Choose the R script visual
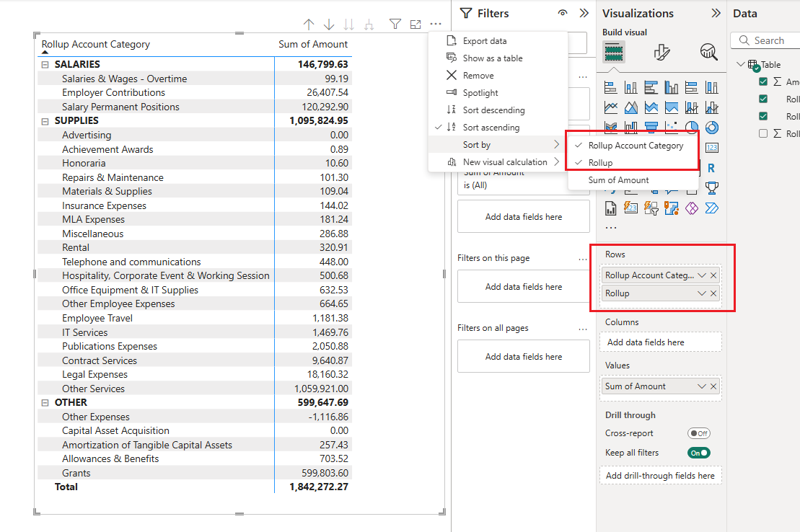Viewport: 800px width, 532px height. pos(711,168)
